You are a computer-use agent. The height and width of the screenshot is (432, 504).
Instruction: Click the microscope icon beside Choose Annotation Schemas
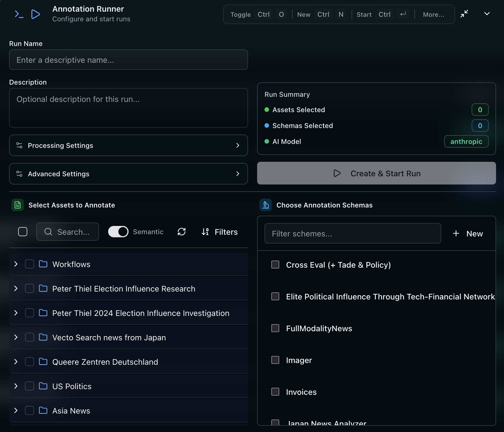tap(266, 205)
